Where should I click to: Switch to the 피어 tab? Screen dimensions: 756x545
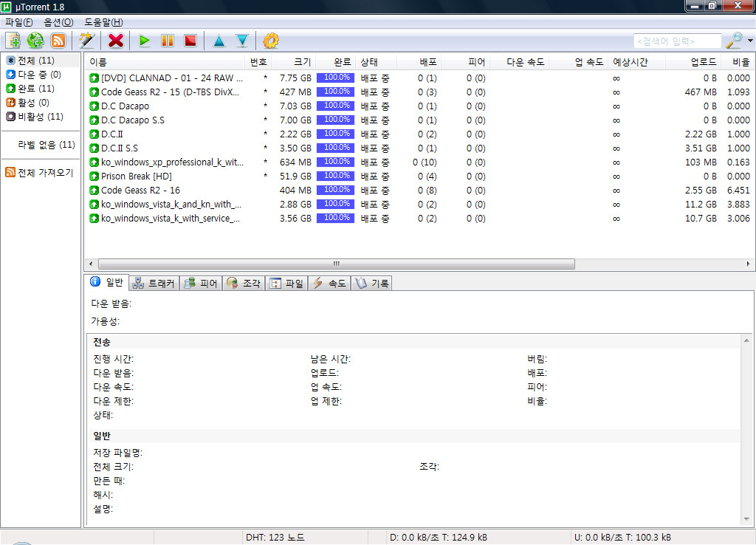point(201,283)
